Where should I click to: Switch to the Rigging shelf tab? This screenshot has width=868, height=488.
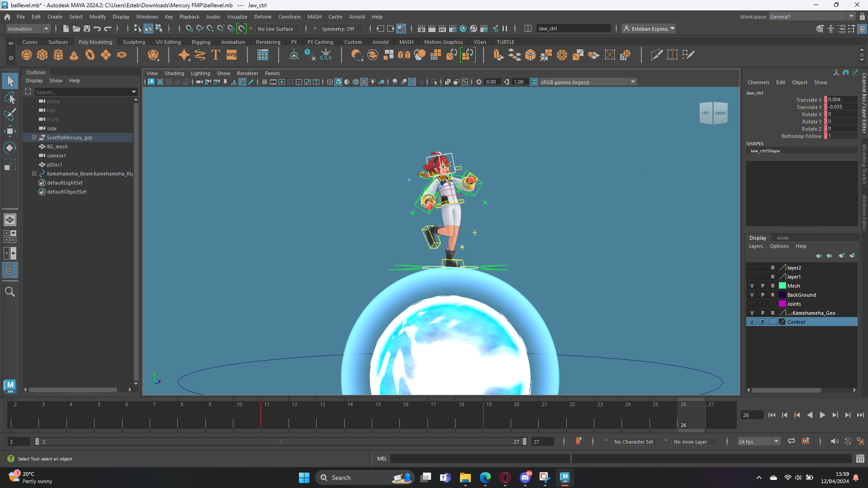(201, 42)
